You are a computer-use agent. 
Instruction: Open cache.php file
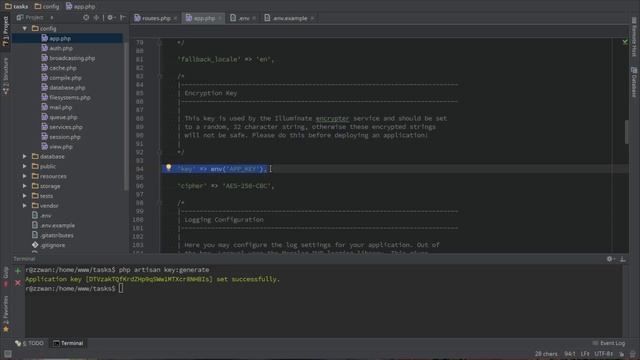(x=59, y=68)
